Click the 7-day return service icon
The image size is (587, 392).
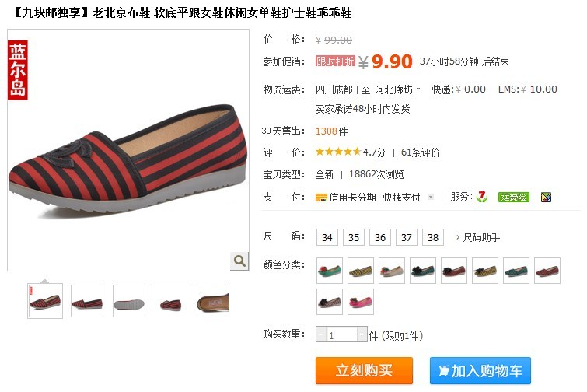pyautogui.click(x=482, y=197)
